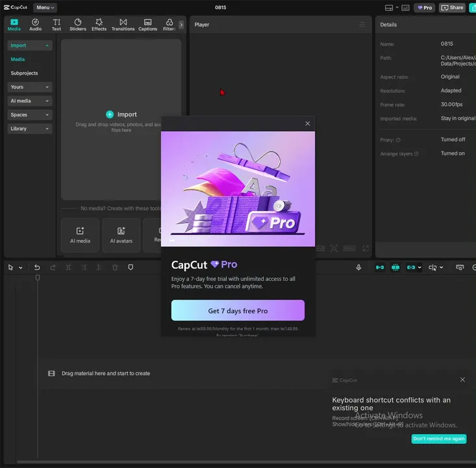
Task: Open keyboard shortcuts icon
Action: (x=405, y=8)
